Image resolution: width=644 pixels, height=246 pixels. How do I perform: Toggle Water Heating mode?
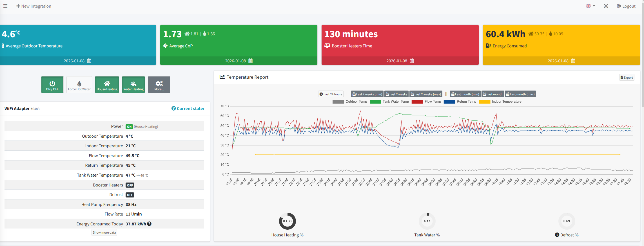[x=133, y=85]
